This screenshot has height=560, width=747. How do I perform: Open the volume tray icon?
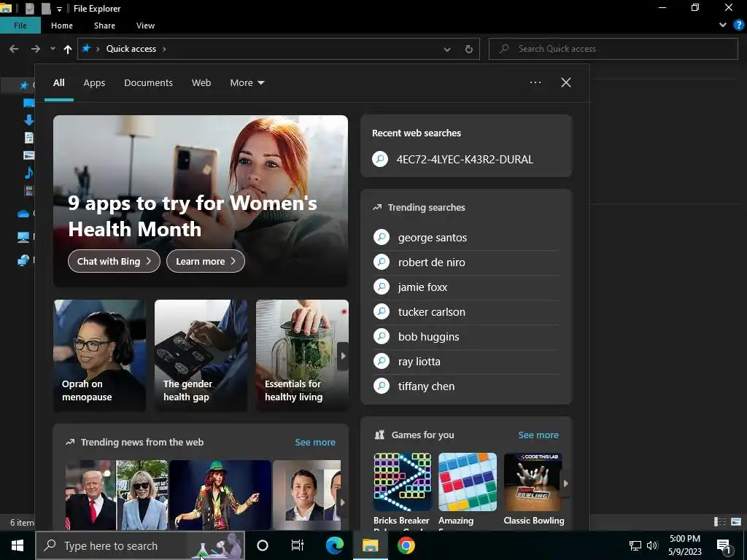click(x=652, y=545)
